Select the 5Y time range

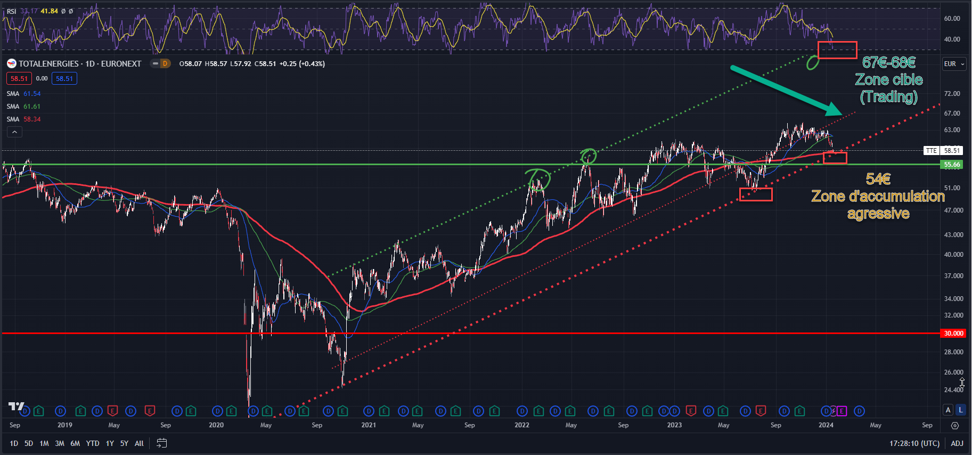[124, 443]
